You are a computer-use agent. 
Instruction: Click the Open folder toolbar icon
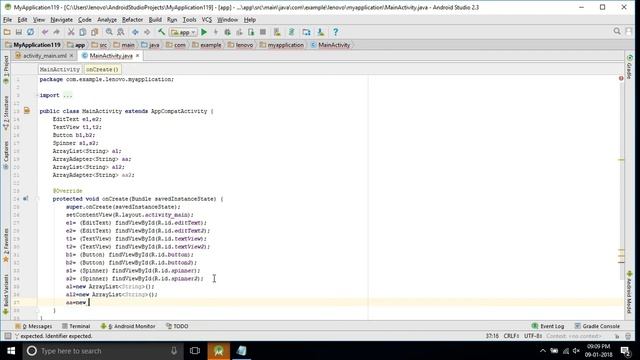click(x=7, y=32)
